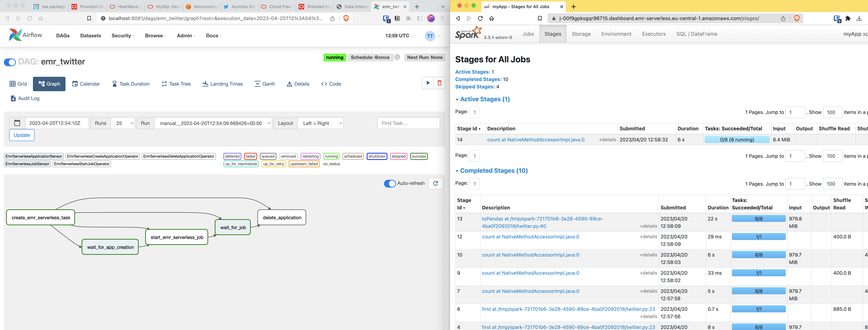Viewport: 868px width, 330px height.
Task: Open the calendar date picker icon
Action: coord(17,123)
